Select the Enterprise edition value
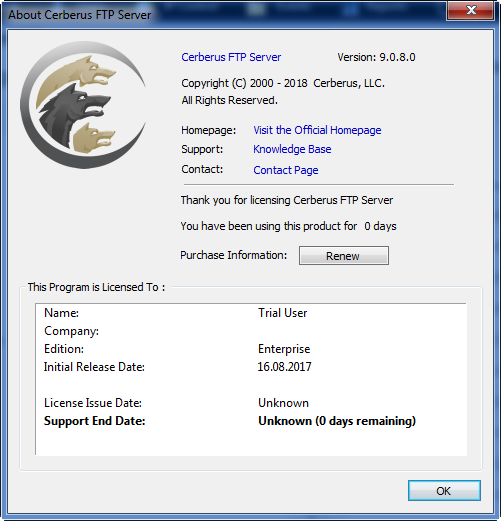Screen dimensions: 501x521 284,349
